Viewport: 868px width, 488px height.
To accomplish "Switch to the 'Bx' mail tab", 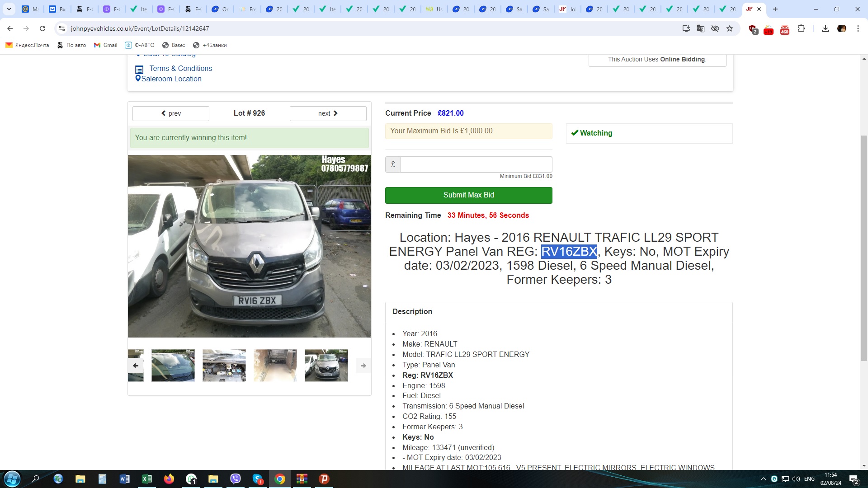I will point(57,9).
